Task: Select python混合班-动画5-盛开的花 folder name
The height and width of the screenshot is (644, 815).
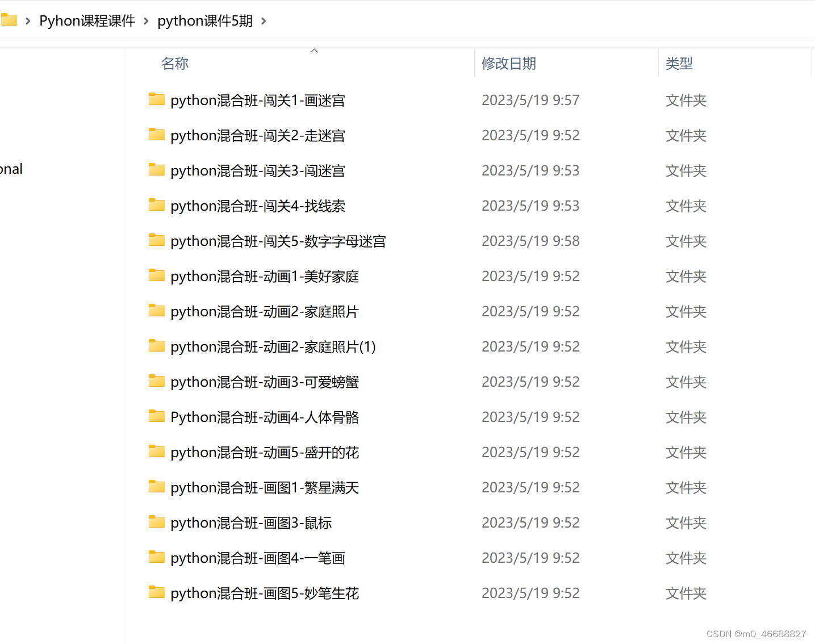Action: point(265,453)
